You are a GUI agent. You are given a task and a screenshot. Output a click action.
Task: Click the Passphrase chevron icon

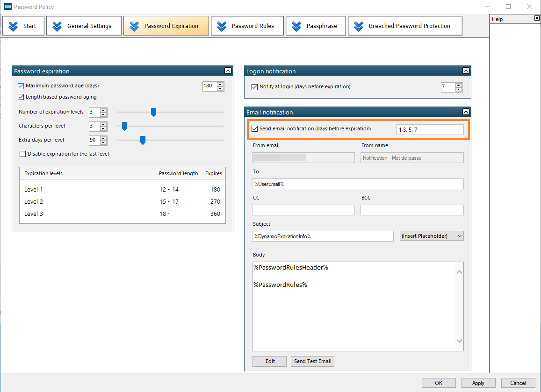coord(296,26)
